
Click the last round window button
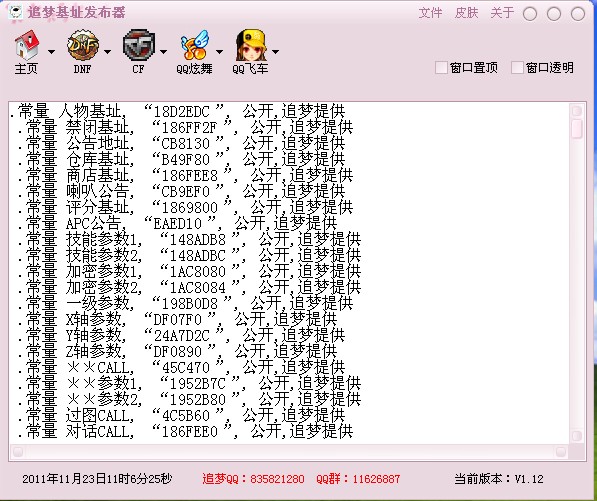coord(578,14)
